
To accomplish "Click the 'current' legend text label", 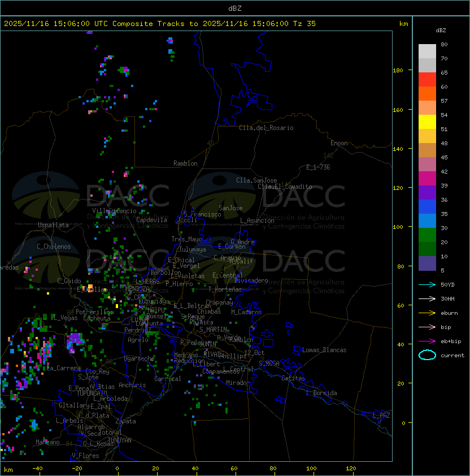I will coord(452,356).
